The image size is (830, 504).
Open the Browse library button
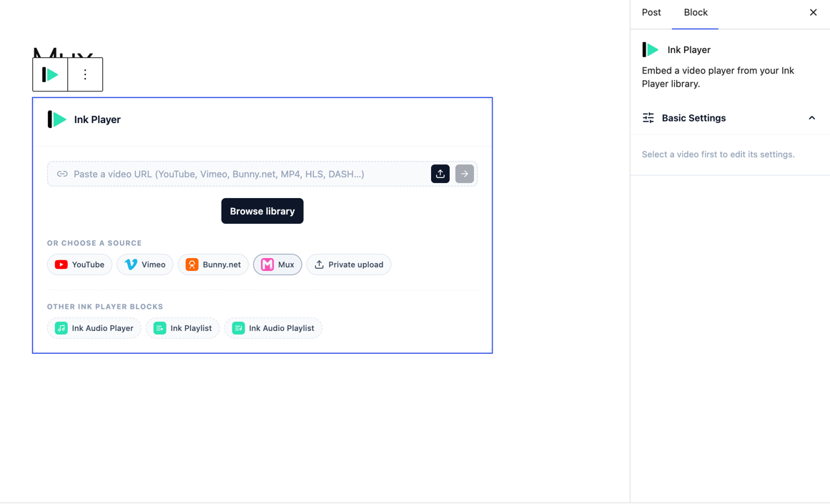click(x=262, y=211)
